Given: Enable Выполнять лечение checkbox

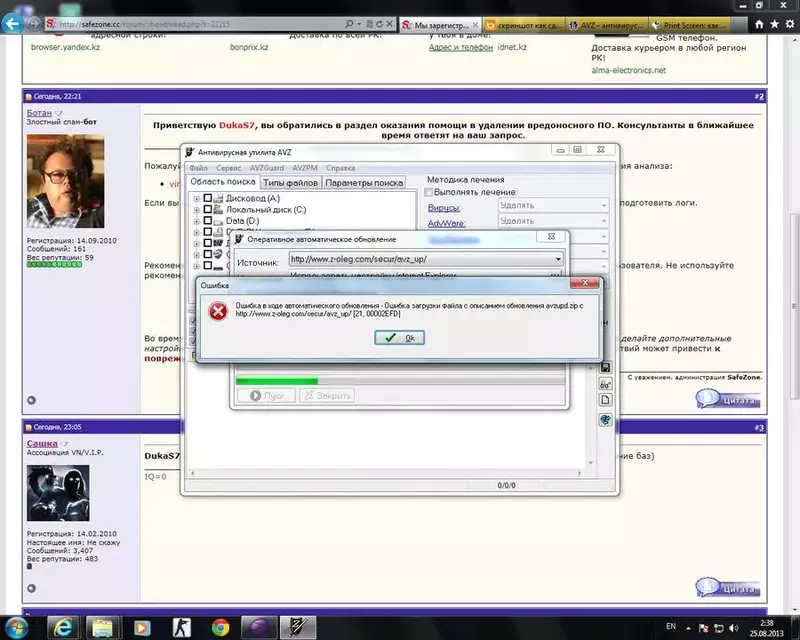Looking at the screenshot, I should [x=429, y=192].
